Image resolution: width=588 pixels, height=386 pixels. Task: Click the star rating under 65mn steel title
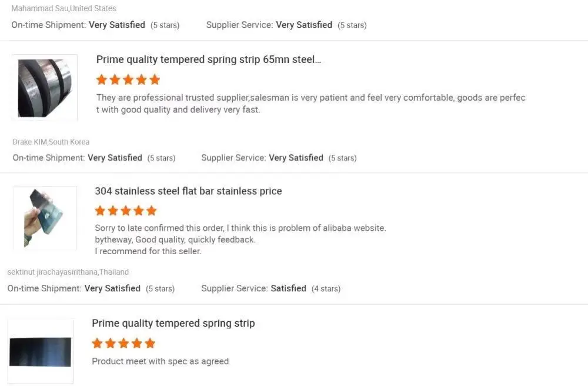[x=128, y=79]
